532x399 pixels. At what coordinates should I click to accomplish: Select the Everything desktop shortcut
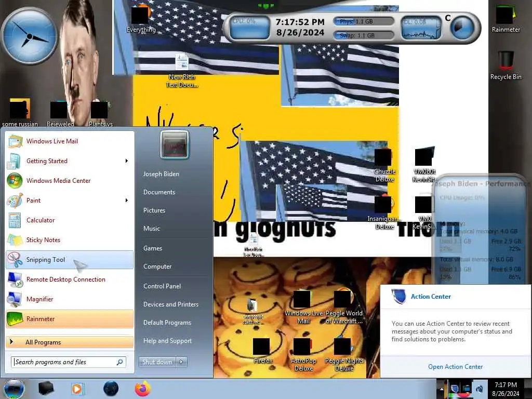(x=140, y=19)
